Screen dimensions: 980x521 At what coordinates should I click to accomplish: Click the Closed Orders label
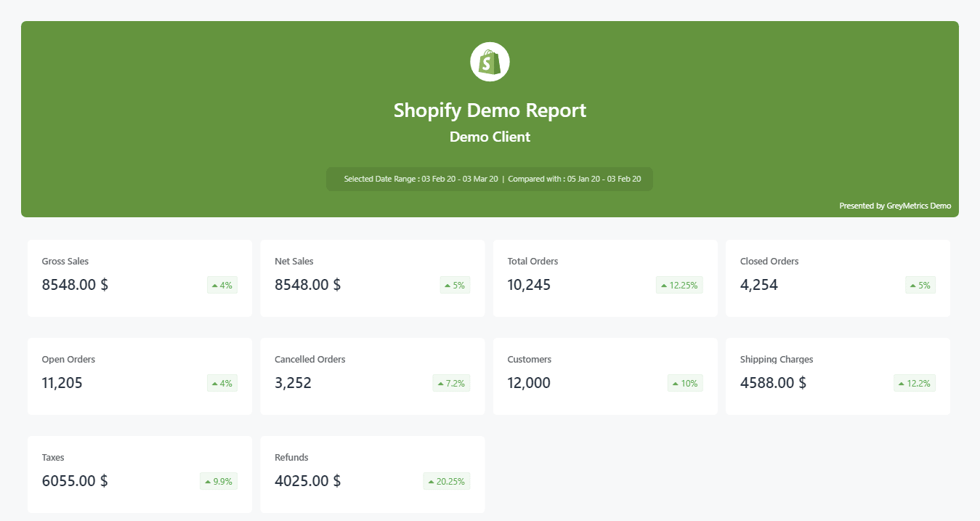pos(769,261)
